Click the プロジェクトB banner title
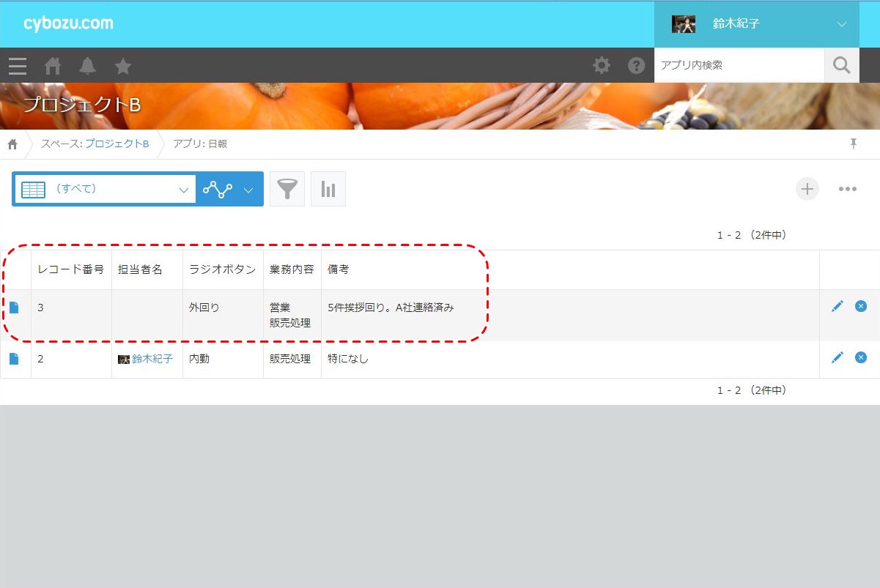This screenshot has height=588, width=880. point(81,105)
